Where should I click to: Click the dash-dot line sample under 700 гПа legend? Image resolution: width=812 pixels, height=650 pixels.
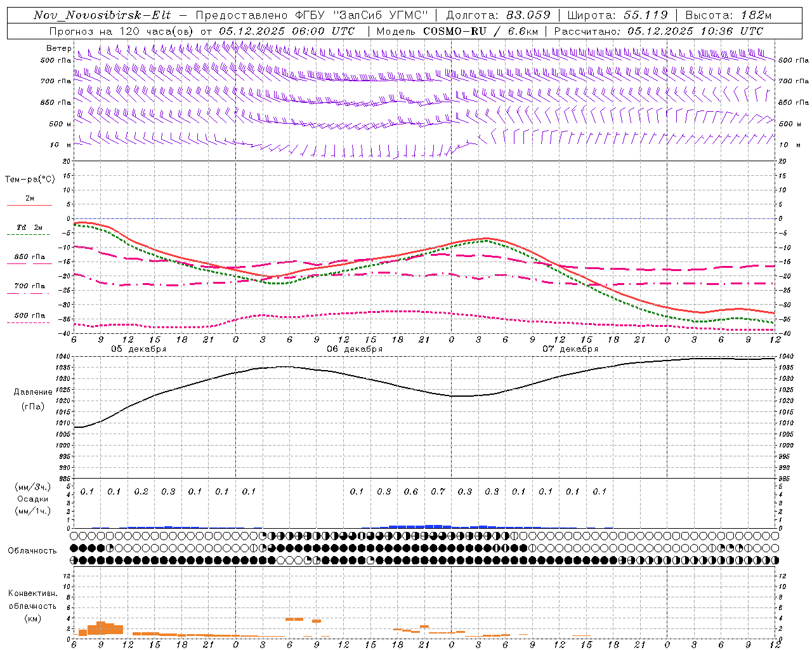pos(29,293)
